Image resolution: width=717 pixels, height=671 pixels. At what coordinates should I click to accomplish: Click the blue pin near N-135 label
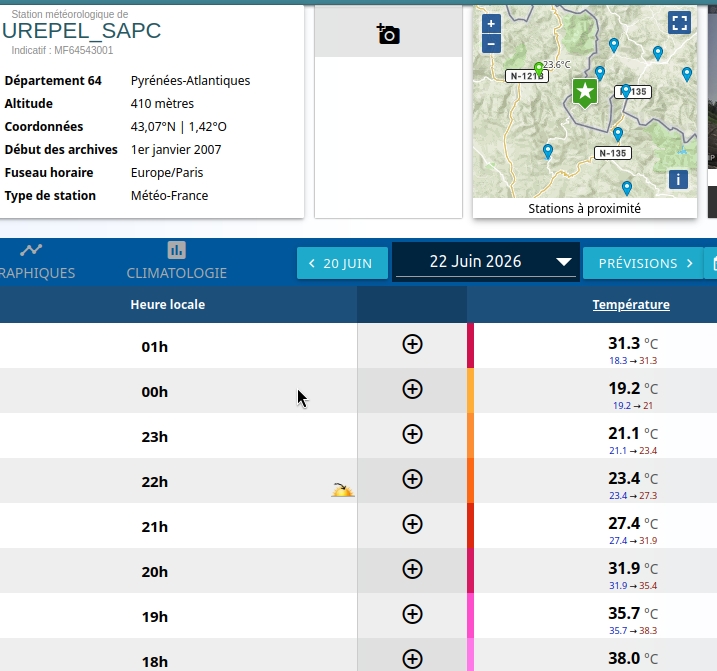pyautogui.click(x=626, y=91)
